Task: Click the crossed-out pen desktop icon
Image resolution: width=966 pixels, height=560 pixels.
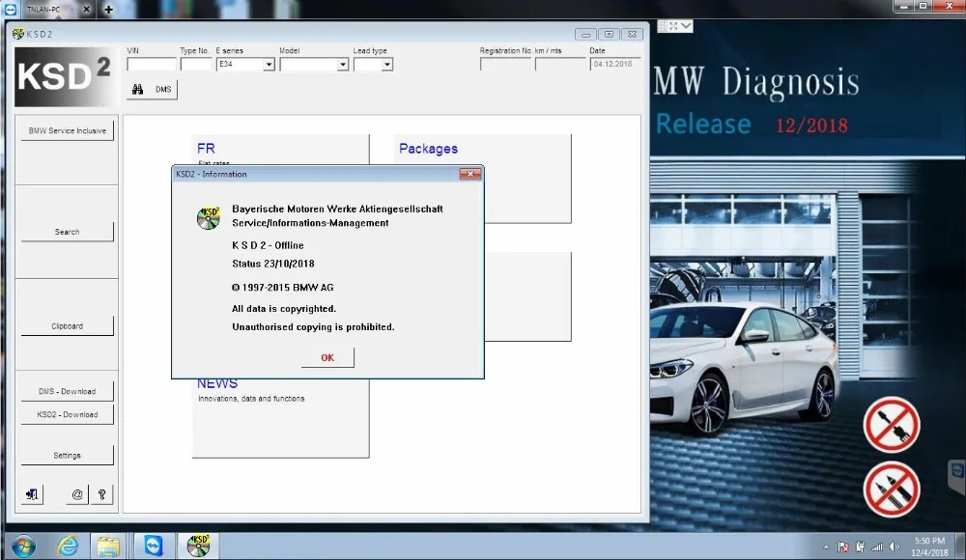Action: pyautogui.click(x=892, y=490)
